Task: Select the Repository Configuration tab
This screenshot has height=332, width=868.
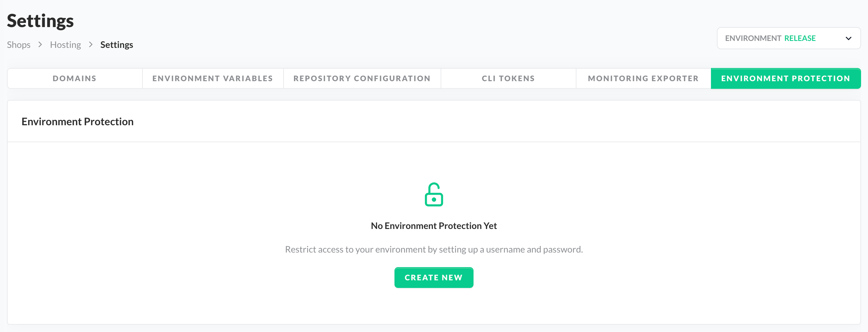Action: [x=362, y=78]
